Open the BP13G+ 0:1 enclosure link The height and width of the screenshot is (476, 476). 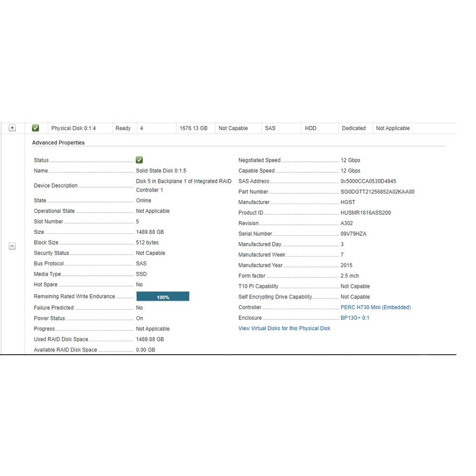tap(355, 318)
